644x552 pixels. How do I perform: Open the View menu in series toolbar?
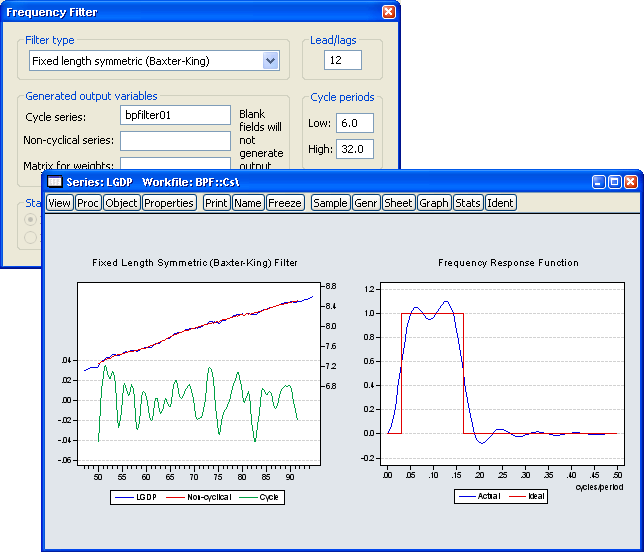point(60,203)
